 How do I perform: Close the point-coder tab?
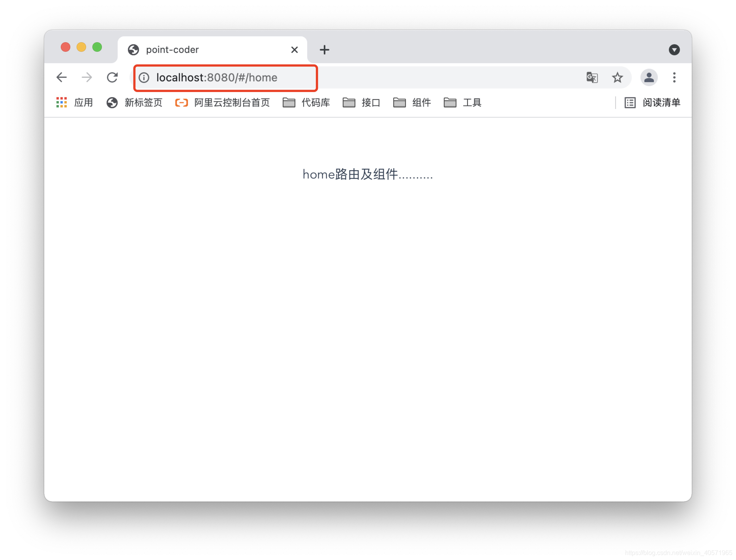[x=295, y=50]
